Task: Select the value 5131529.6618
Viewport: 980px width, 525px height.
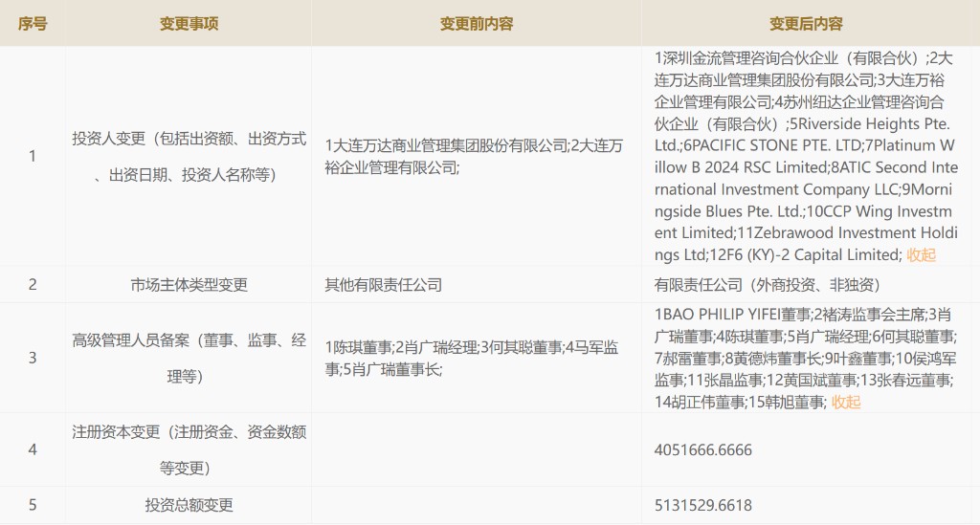Action: pos(703,504)
